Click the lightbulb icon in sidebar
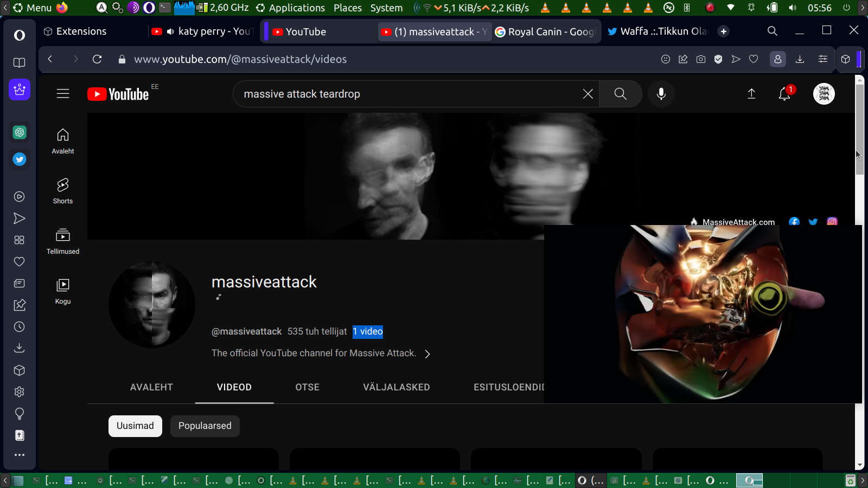868x488 pixels. (20, 414)
